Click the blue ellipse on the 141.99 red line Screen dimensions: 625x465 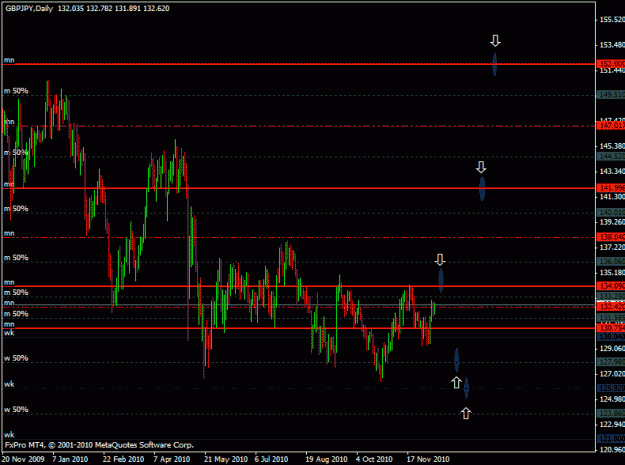[482, 188]
